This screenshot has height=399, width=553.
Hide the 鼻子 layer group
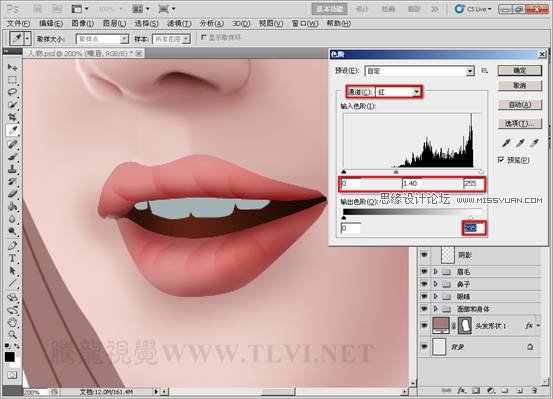(424, 284)
